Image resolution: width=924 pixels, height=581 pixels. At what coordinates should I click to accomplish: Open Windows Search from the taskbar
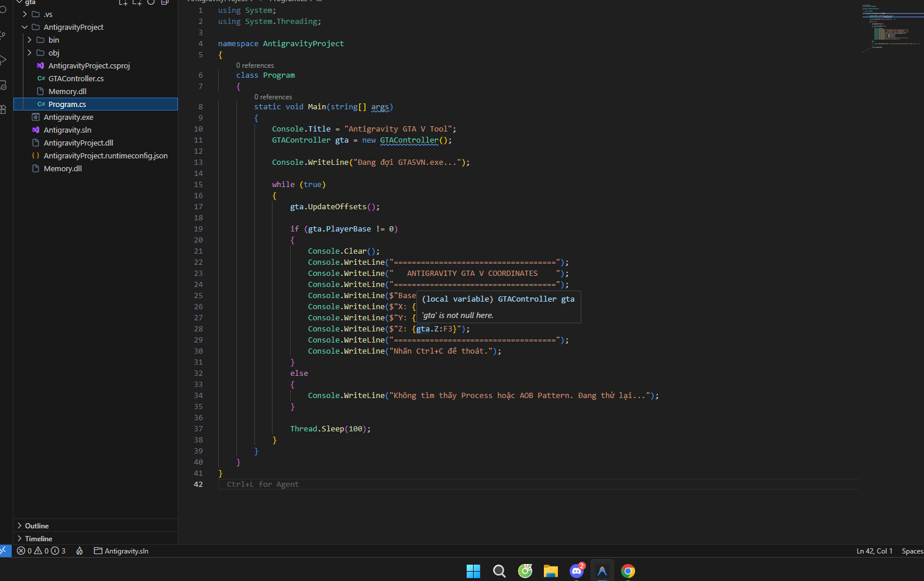[x=499, y=571]
